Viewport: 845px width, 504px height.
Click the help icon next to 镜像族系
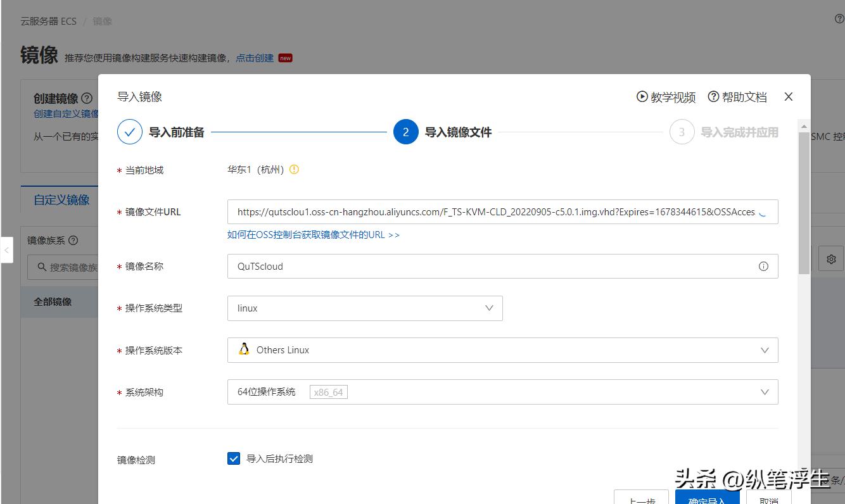(73, 240)
